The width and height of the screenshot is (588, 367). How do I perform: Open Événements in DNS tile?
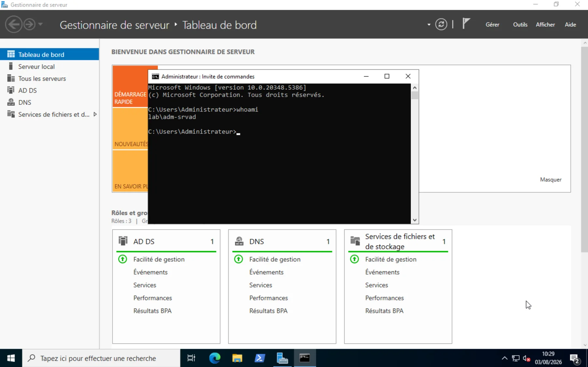click(266, 272)
